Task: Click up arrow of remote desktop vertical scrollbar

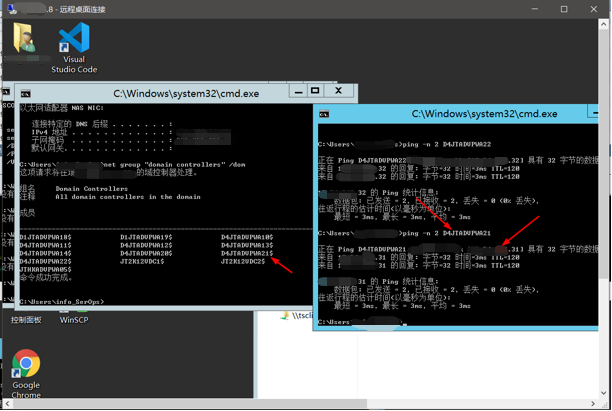Action: (x=605, y=24)
